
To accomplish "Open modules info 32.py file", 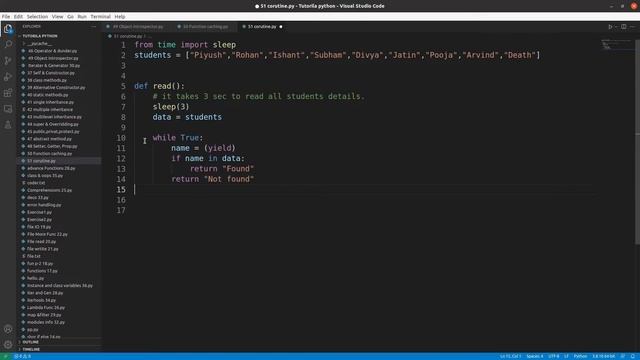I will pyautogui.click(x=46, y=322).
